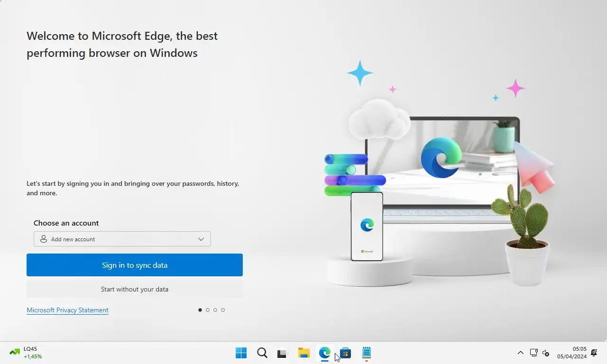Select the fourth page indicator dot
This screenshot has height=364, width=607.
[223, 310]
